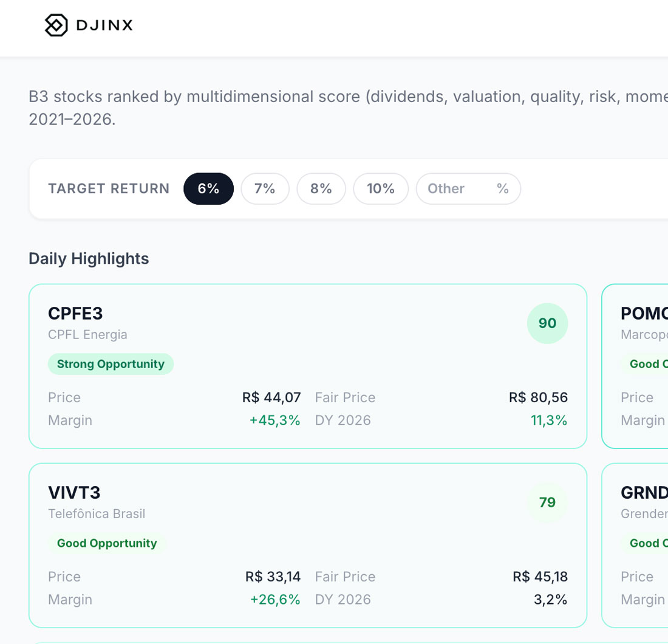The height and width of the screenshot is (644, 668).
Task: Click VIVT3 Good Opportunity tag
Action: point(107,543)
